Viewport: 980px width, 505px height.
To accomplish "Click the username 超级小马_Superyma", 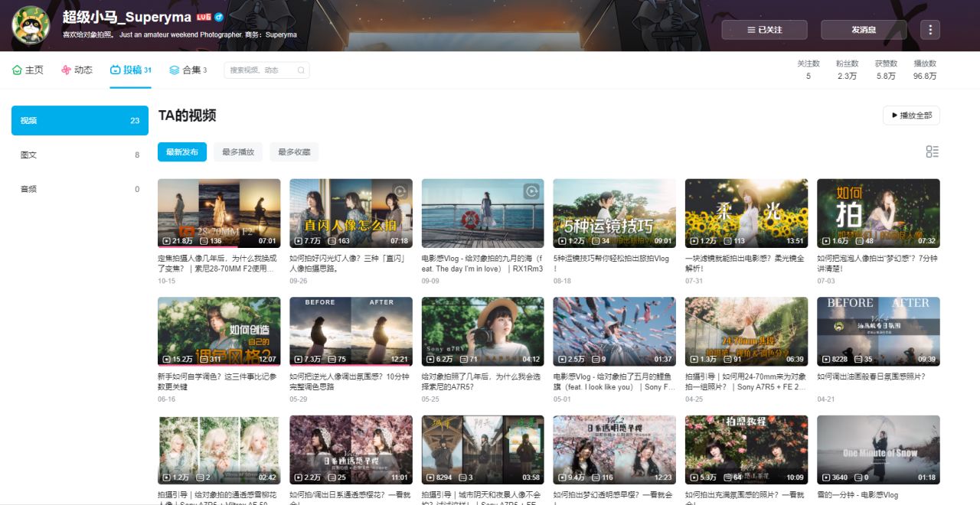I will coord(126,16).
